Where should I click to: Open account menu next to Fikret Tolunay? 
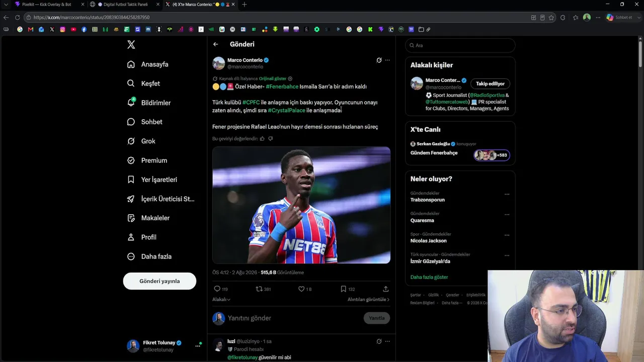198,346
